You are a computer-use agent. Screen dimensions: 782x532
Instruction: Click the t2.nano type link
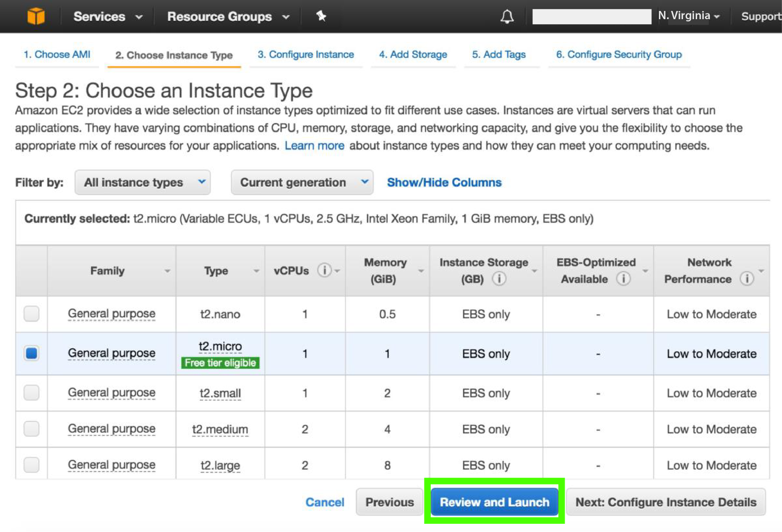220,314
